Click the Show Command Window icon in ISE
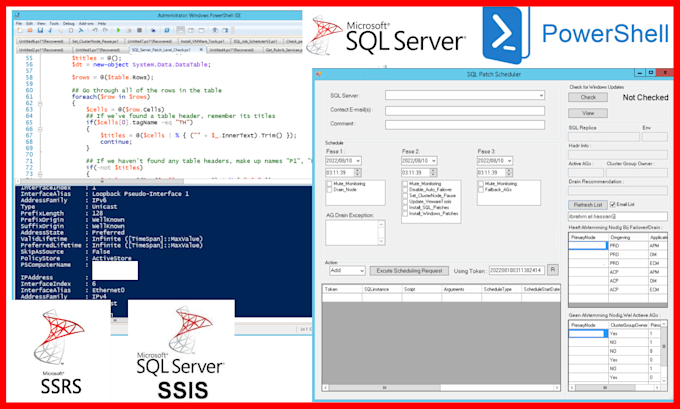The height and width of the screenshot is (409, 680). 215,30
